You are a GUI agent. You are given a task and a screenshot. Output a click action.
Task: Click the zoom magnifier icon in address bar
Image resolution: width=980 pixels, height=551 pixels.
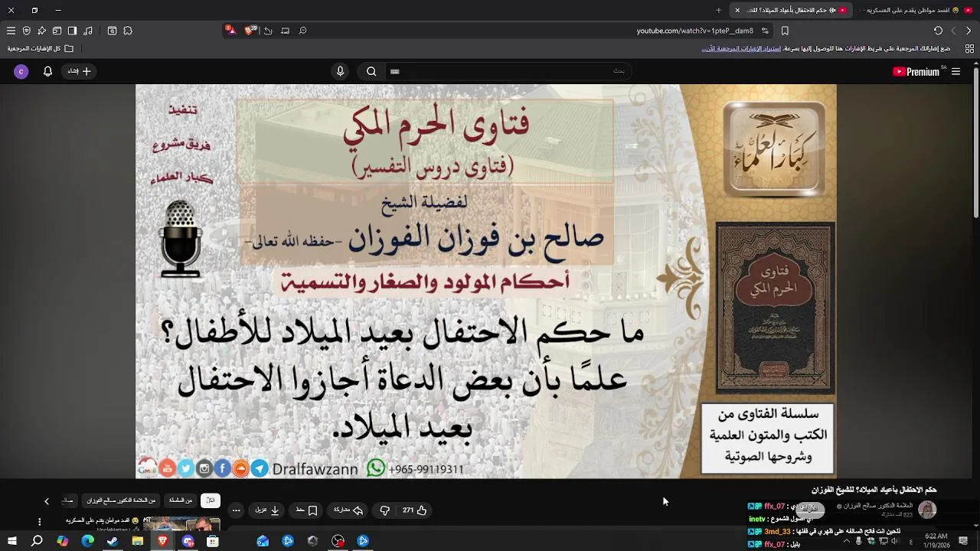point(302,31)
